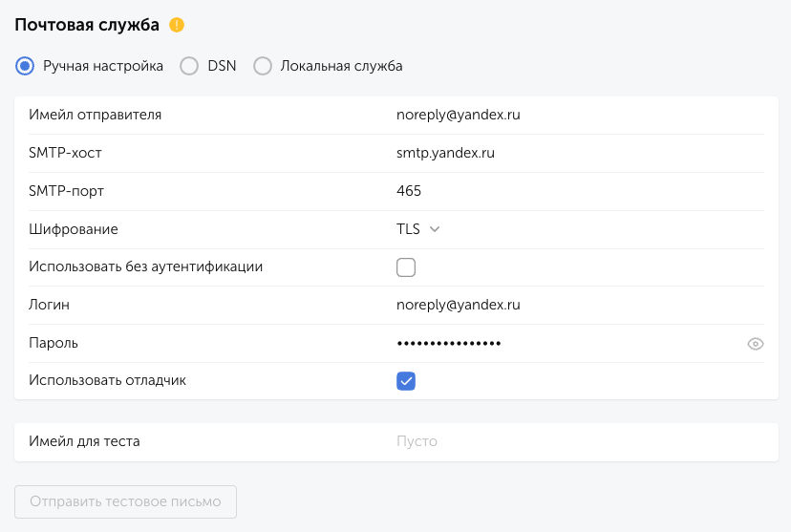Click the Использовать отладчик label
This screenshot has height=532, width=791.
[107, 381]
